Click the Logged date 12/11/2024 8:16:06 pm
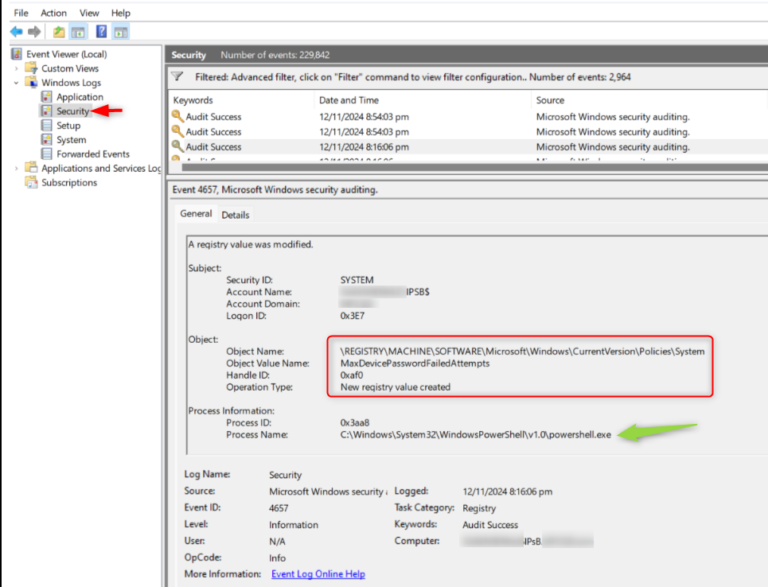The width and height of the screenshot is (768, 587). click(x=507, y=491)
